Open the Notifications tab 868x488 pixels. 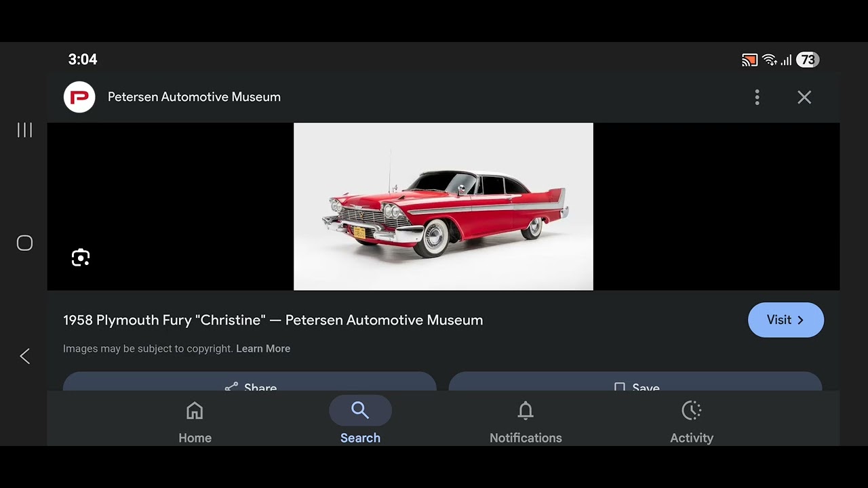[526, 422]
